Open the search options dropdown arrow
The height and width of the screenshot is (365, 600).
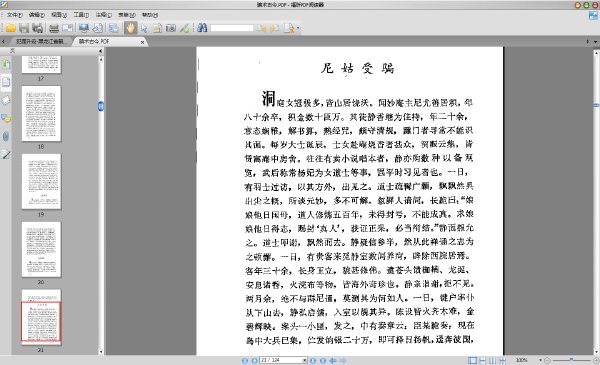[x=298, y=28]
